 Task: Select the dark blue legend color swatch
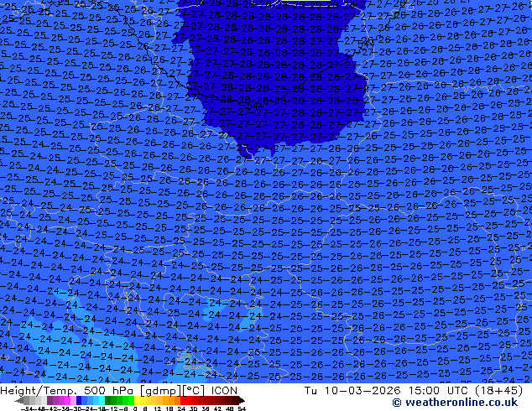pos(79,400)
